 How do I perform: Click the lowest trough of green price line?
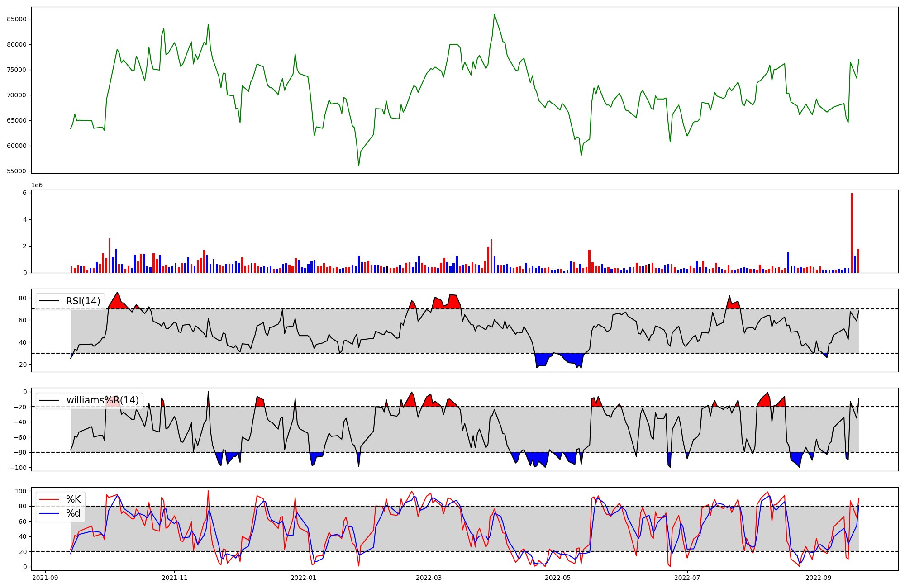pos(359,166)
